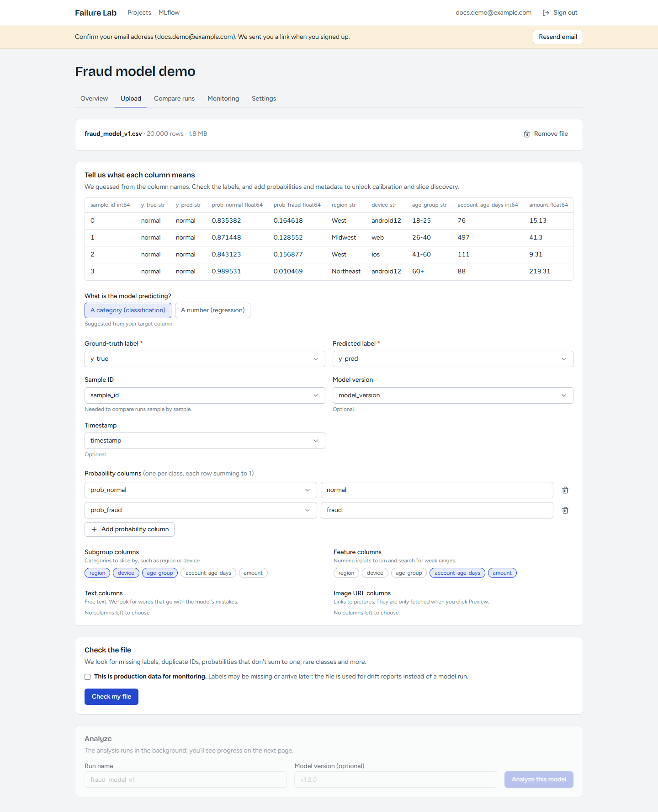Image resolution: width=658 pixels, height=812 pixels.
Task: Open the prob_fraud column dropdown
Action: click(201, 510)
